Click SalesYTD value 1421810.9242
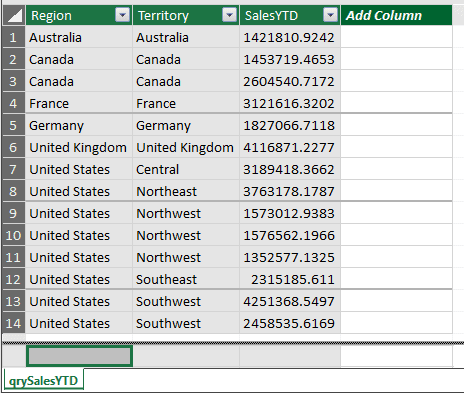This screenshot has height=393, width=464. pyautogui.click(x=290, y=37)
